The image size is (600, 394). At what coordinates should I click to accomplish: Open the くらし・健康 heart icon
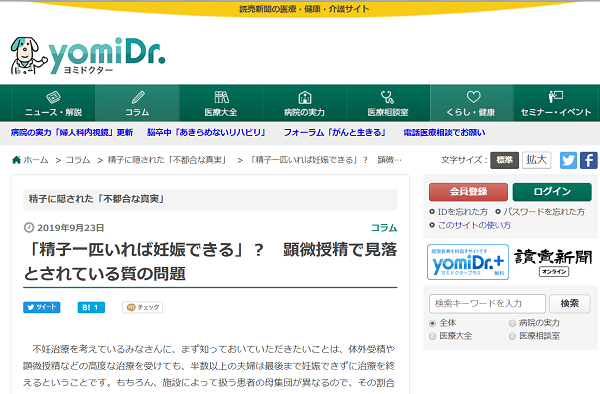(473, 97)
